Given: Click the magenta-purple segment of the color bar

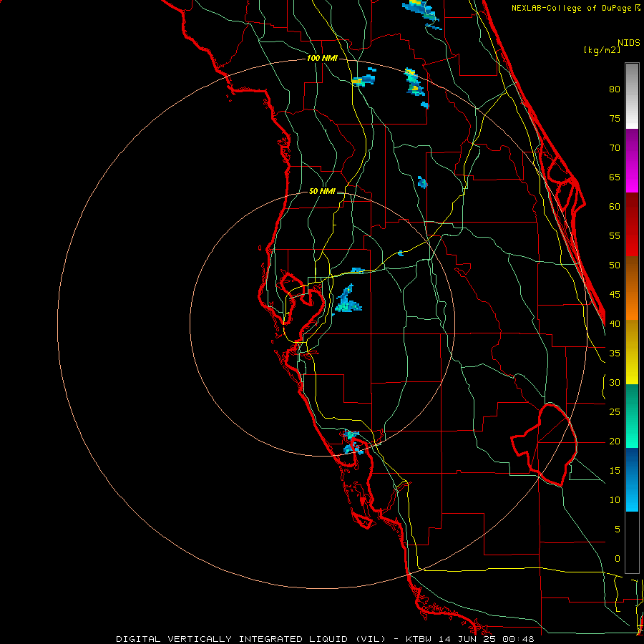Looking at the screenshot, I should point(632,160).
